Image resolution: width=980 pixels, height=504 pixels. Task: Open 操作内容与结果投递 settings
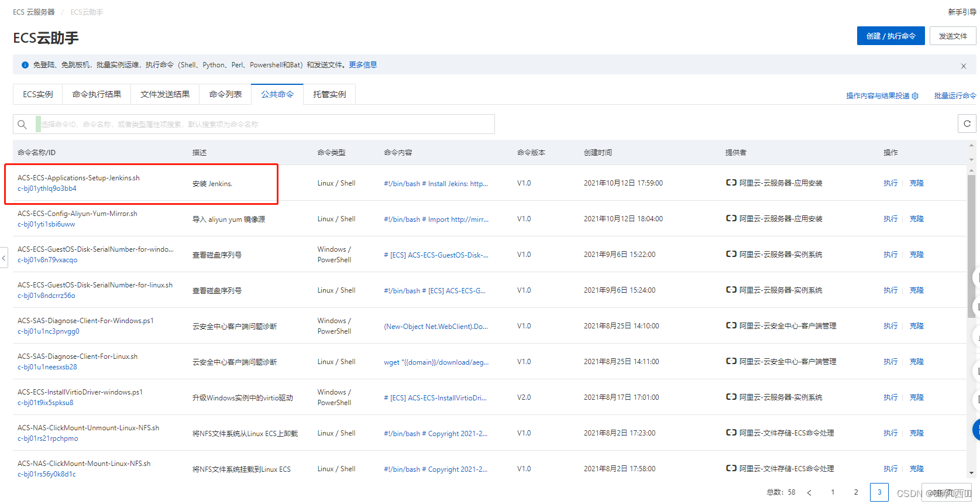click(882, 95)
